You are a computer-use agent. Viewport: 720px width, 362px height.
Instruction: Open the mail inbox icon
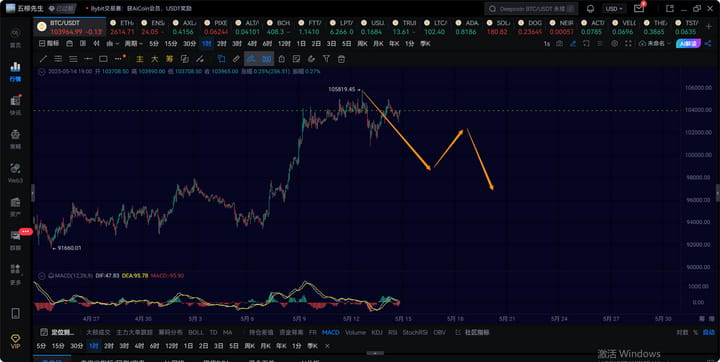(x=639, y=8)
